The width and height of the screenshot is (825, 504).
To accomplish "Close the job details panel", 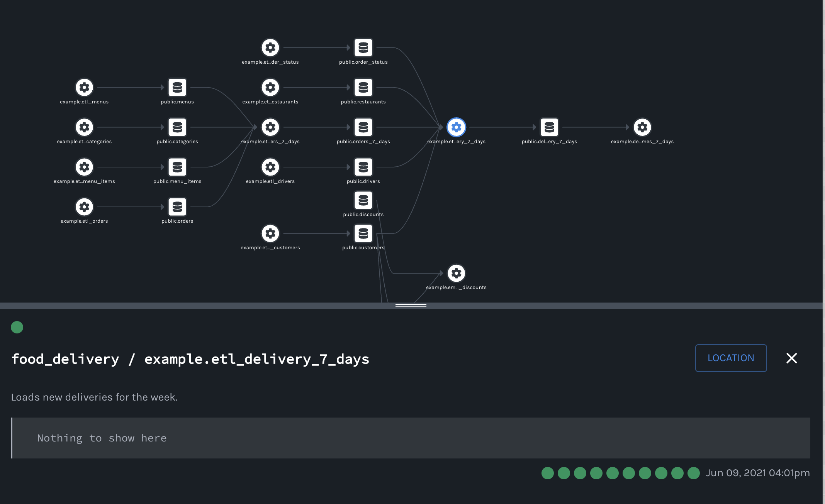I will 792,358.
